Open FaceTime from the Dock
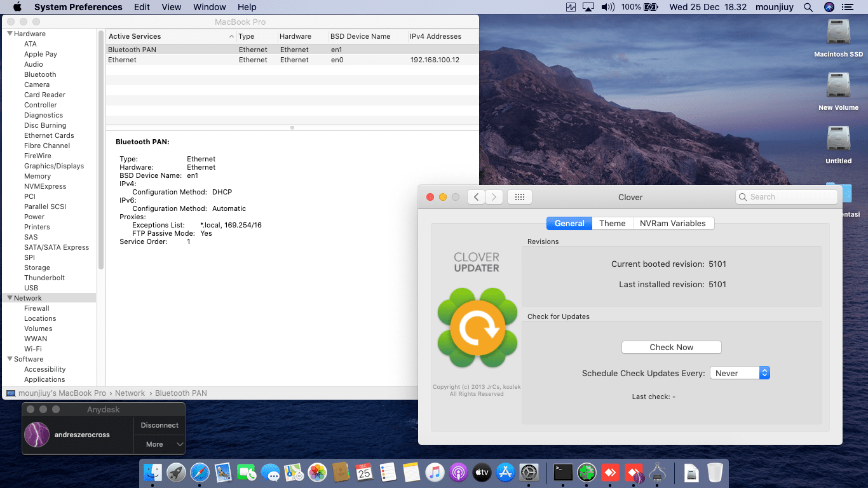This screenshot has height=488, width=868. pyautogui.click(x=247, y=472)
